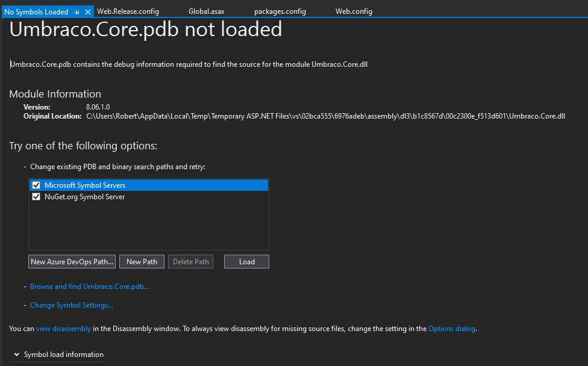This screenshot has height=366, width=588.
Task: Click the Umbraco.Core.pdb not loaded heading
Action: 146,29
